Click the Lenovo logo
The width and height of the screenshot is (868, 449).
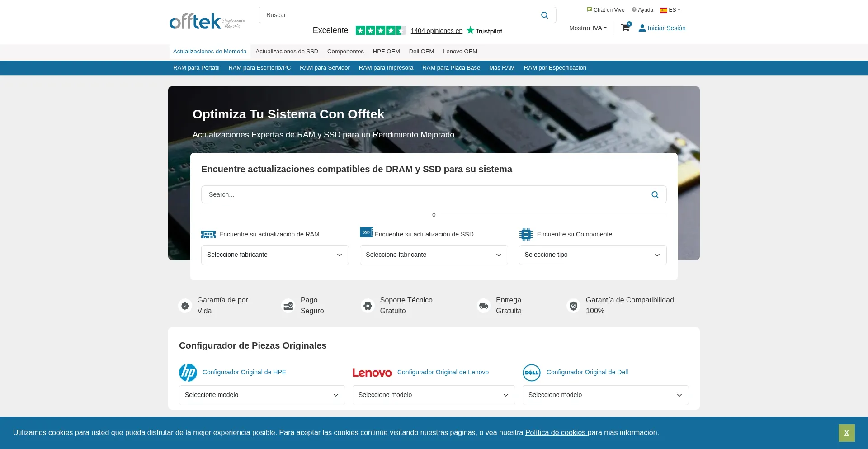[x=372, y=373]
